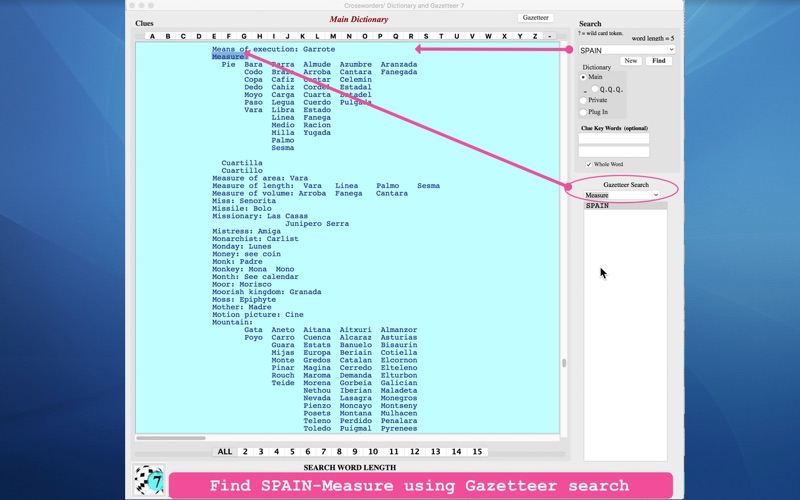Toggle the Whole Word checkbox
The height and width of the screenshot is (500, 800).
(x=588, y=164)
